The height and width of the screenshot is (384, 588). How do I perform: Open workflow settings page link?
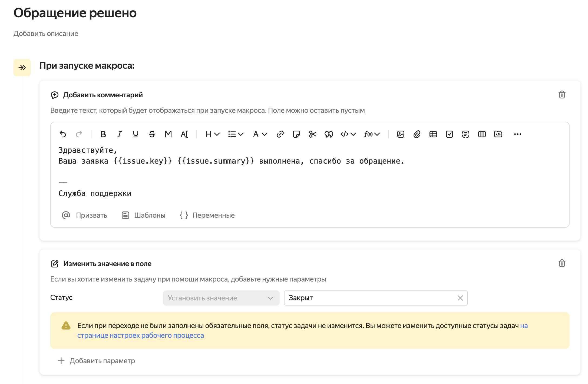140,335
